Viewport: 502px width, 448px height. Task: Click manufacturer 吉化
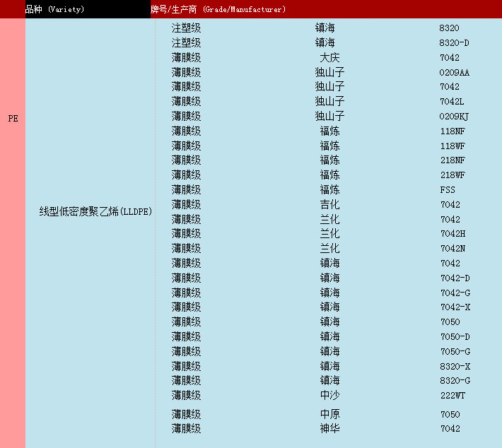tap(329, 205)
